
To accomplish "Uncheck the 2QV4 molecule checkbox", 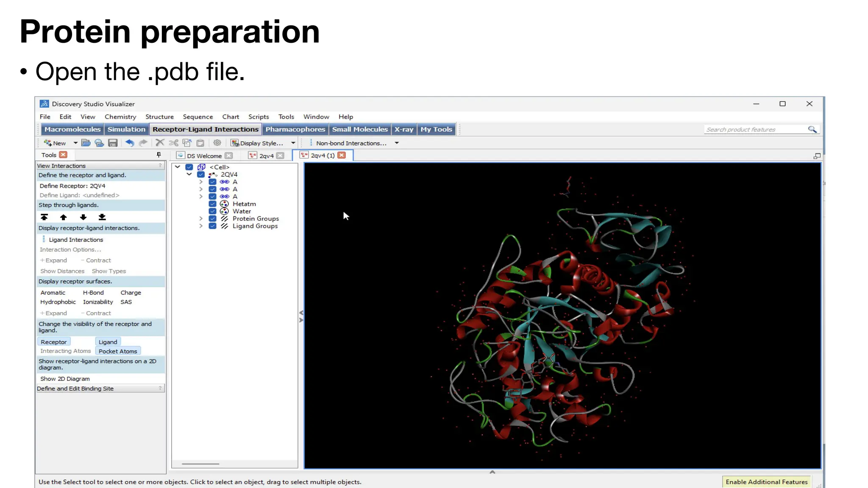I will click(201, 175).
